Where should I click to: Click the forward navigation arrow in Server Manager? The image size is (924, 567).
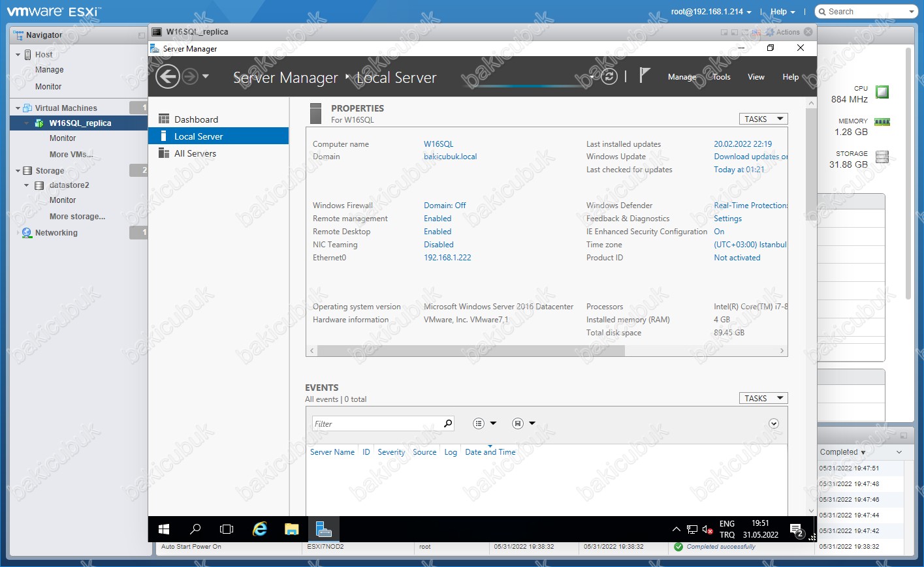(x=190, y=76)
